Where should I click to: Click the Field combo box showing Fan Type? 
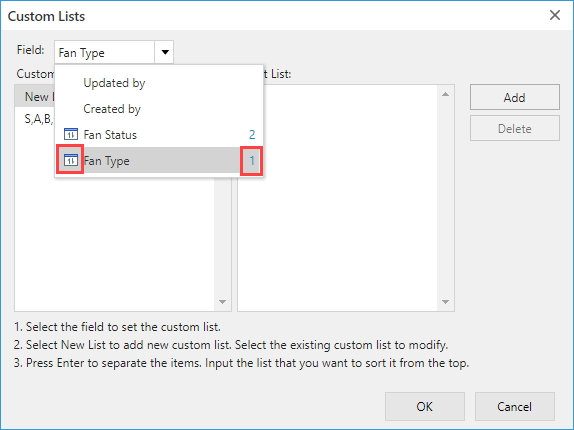click(114, 52)
